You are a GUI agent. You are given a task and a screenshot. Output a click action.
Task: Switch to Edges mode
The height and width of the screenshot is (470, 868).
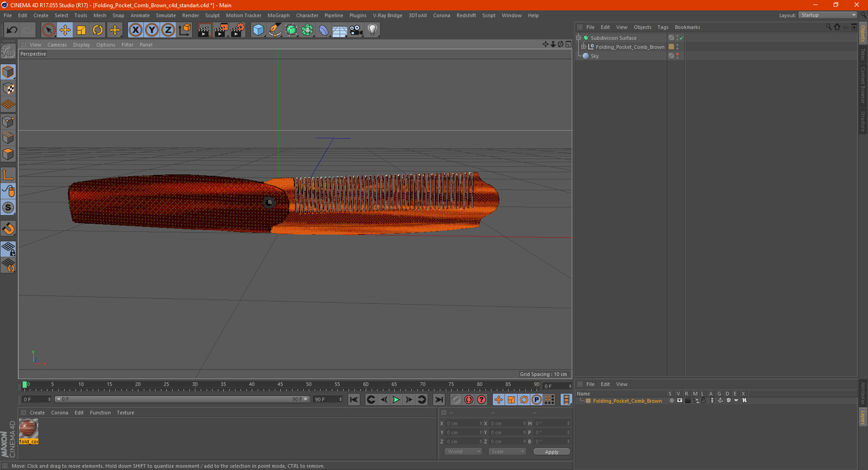click(8, 138)
